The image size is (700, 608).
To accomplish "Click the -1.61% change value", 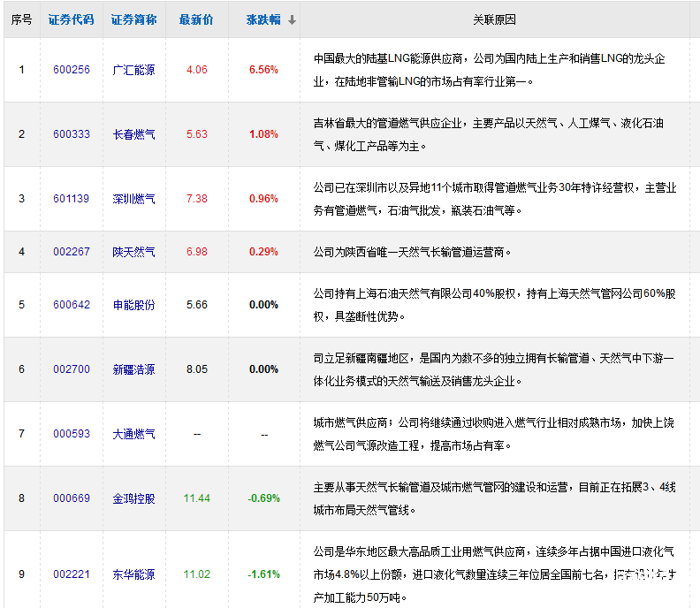I will point(264,574).
